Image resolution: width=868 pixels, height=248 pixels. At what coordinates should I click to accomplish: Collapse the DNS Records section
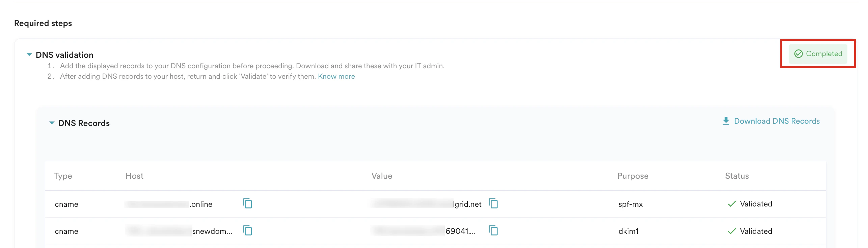coord(52,123)
